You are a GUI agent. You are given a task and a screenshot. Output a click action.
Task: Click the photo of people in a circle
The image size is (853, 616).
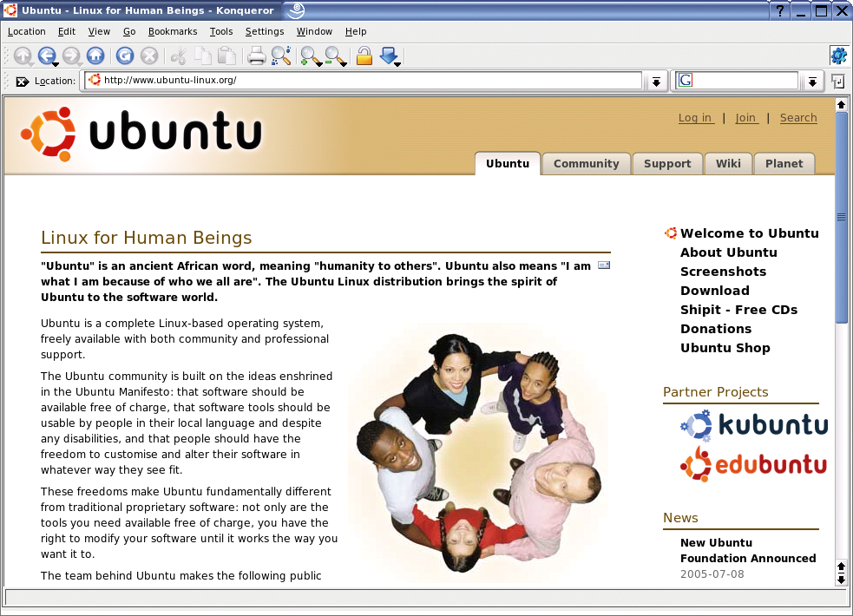pos(479,452)
